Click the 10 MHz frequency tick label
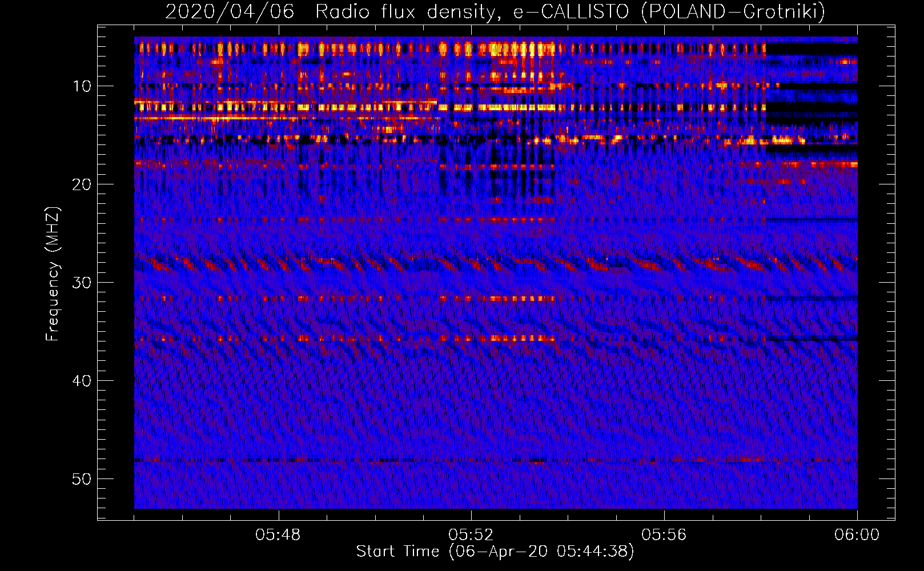The width and height of the screenshot is (924, 571). click(x=82, y=86)
